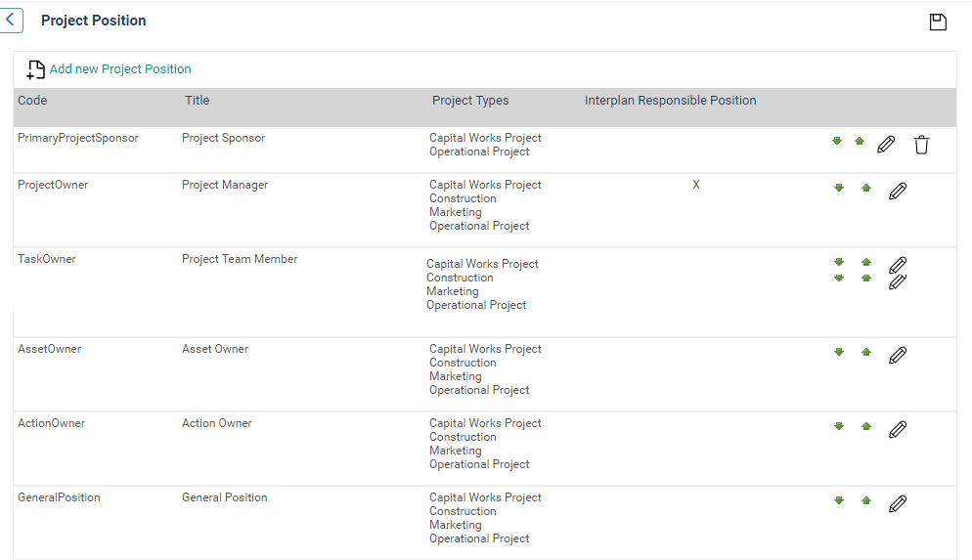
Task: Move AssetOwner row down
Action: tap(839, 352)
